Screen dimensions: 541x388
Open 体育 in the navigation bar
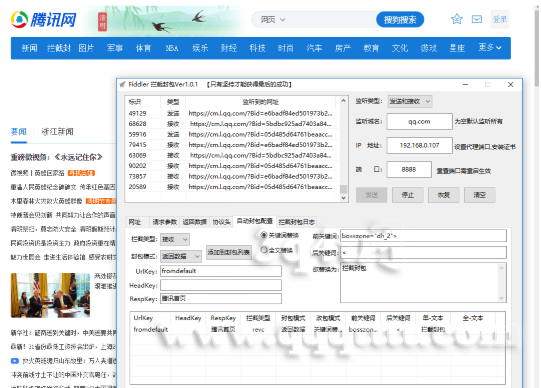click(x=144, y=48)
